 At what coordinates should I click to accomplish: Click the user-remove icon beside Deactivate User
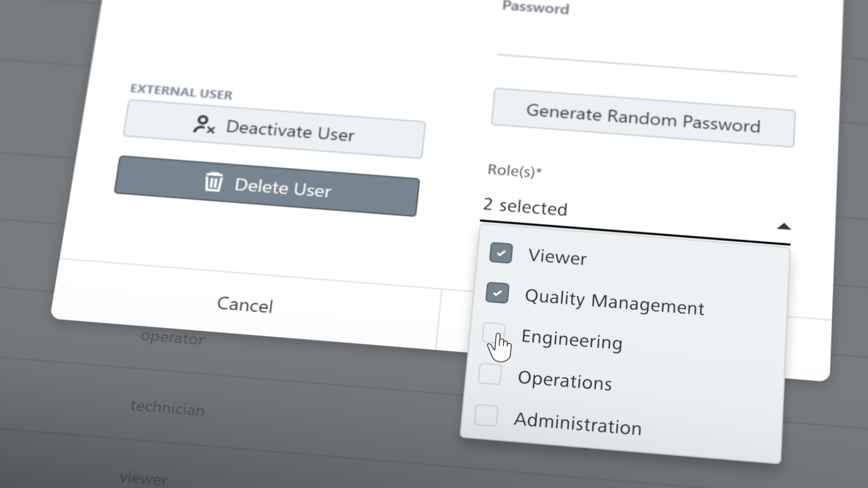coord(204,125)
